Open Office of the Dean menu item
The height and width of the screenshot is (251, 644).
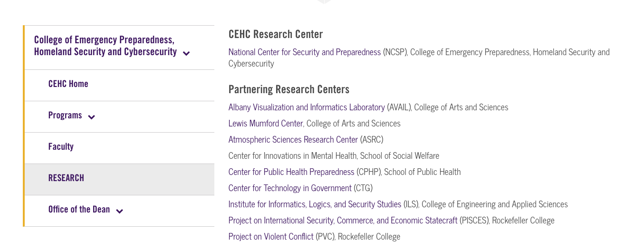point(79,210)
